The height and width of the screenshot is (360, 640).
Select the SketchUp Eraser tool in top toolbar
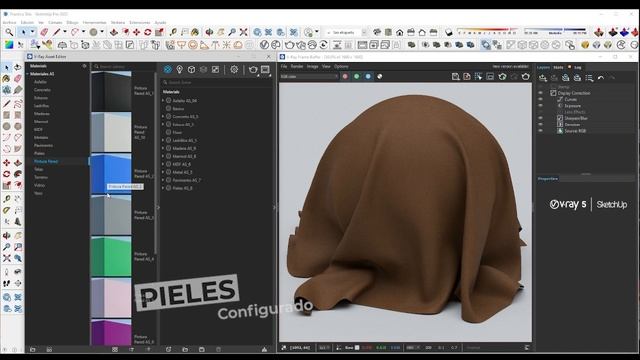[44, 32]
